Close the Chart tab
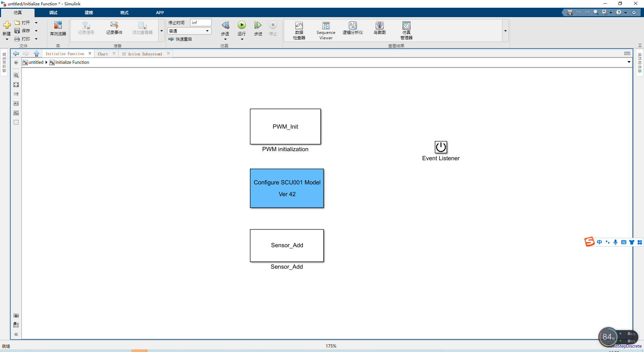This screenshot has height=352, width=644. [114, 54]
